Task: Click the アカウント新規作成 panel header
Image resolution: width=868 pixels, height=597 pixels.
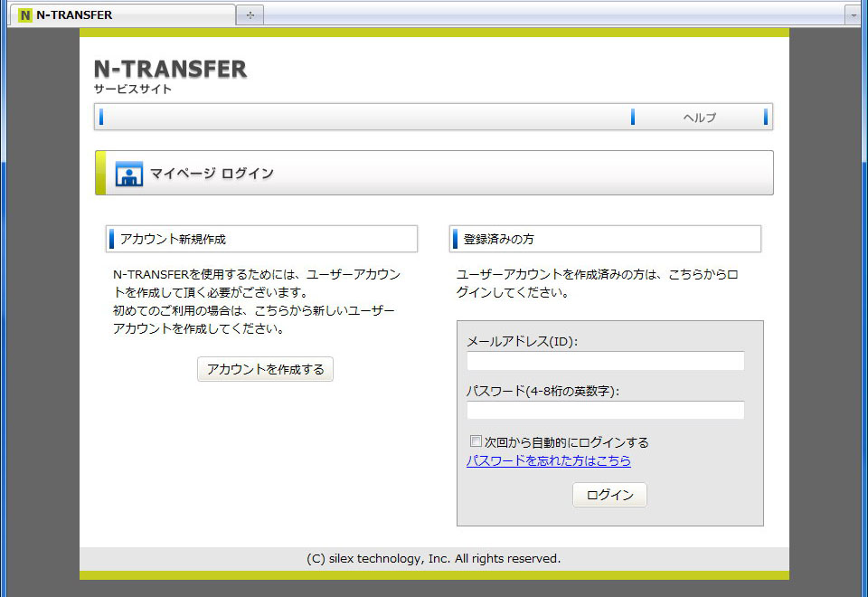Action: point(261,238)
